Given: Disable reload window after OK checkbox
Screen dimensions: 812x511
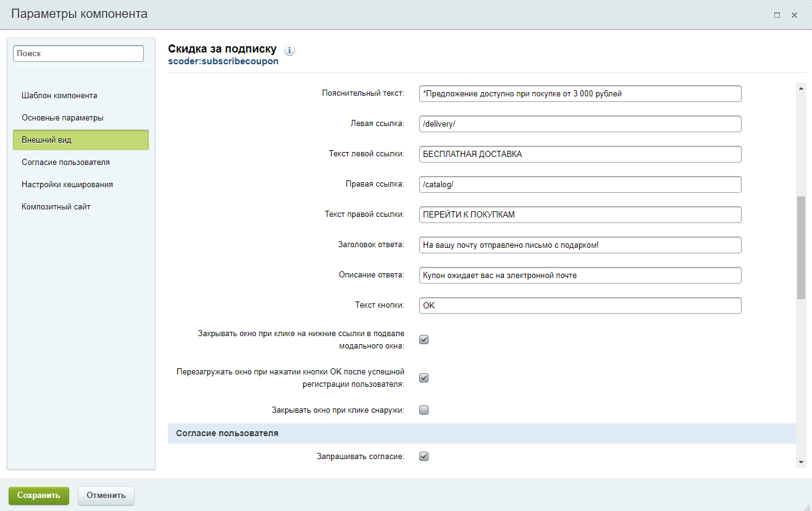Looking at the screenshot, I should coord(424,378).
